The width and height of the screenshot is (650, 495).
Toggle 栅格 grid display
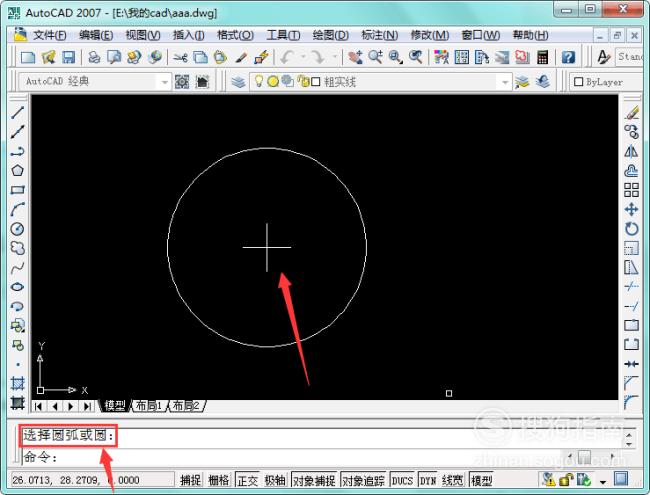pyautogui.click(x=218, y=480)
